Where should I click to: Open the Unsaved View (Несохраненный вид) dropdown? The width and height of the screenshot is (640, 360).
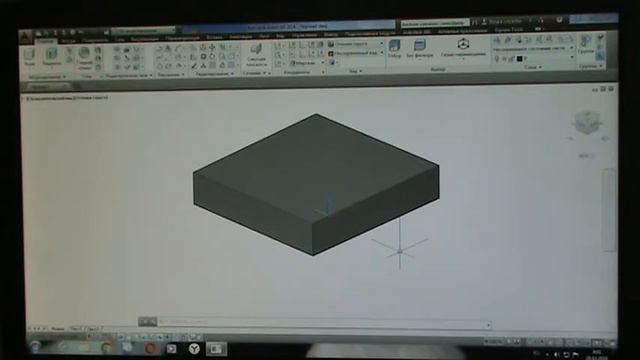pos(356,53)
